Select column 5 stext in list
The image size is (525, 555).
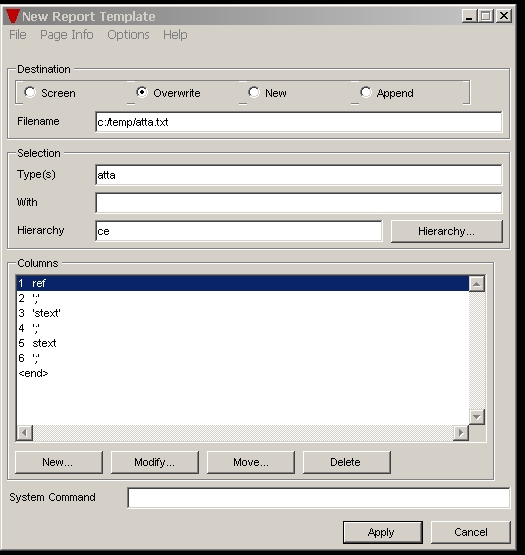(242, 343)
